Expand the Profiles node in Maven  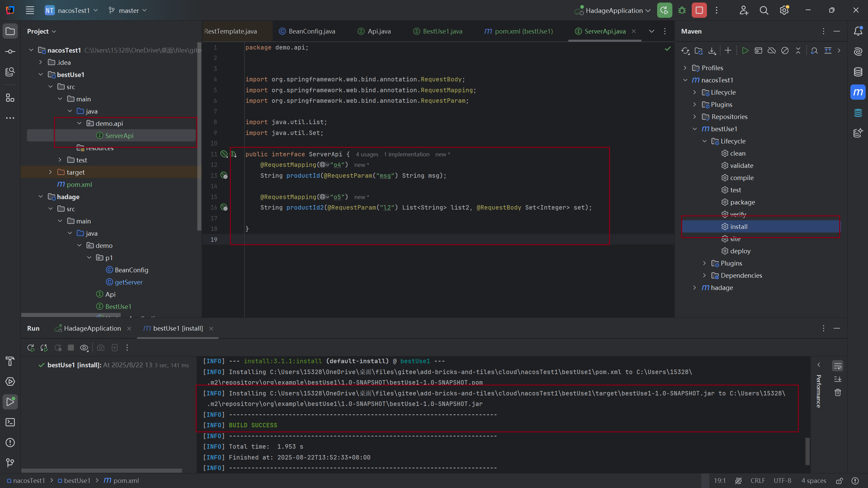click(x=685, y=68)
